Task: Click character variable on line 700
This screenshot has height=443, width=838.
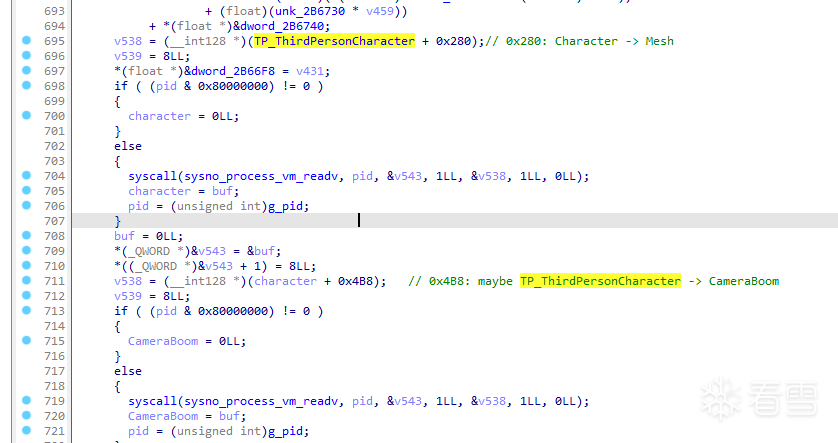Action: tap(159, 116)
